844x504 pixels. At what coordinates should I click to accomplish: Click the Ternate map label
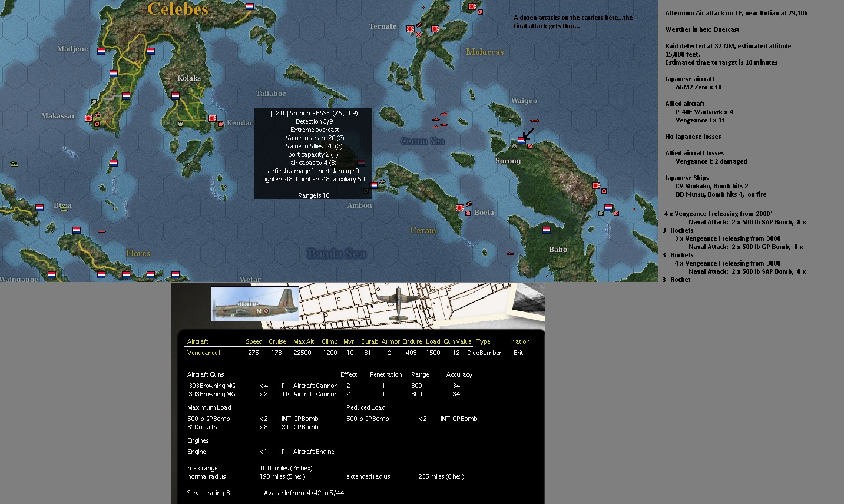[x=383, y=26]
